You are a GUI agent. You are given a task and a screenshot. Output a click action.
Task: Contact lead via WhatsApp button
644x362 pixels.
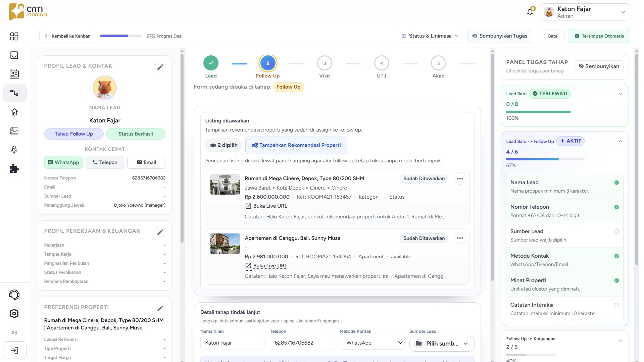[x=63, y=162]
